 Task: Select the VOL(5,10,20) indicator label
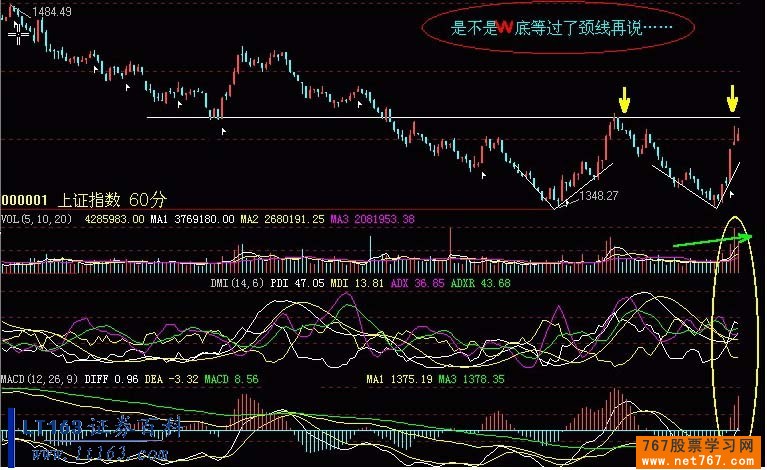click(40, 217)
